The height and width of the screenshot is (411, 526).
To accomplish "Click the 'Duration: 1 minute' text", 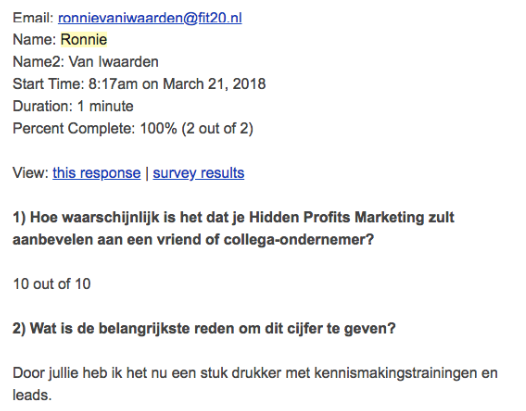I will pos(73,106).
